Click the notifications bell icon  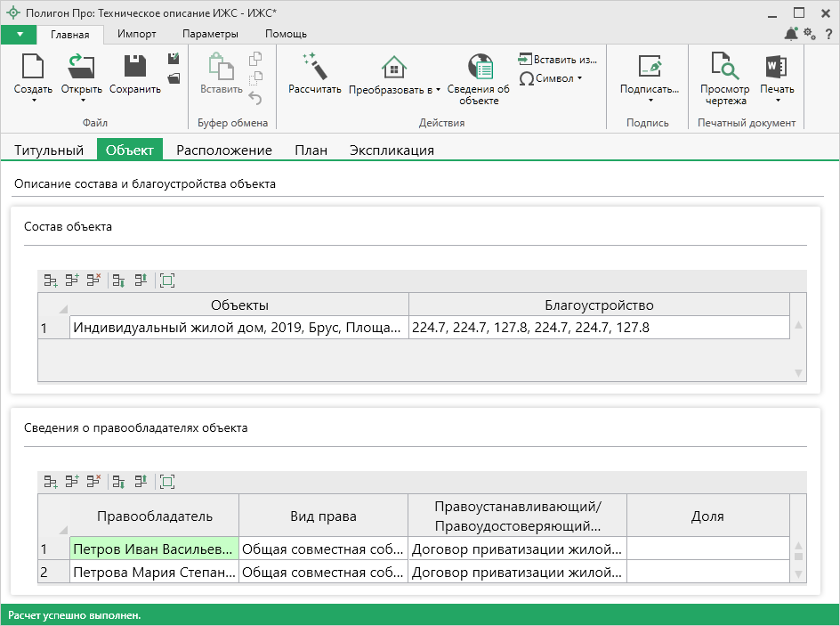790,34
